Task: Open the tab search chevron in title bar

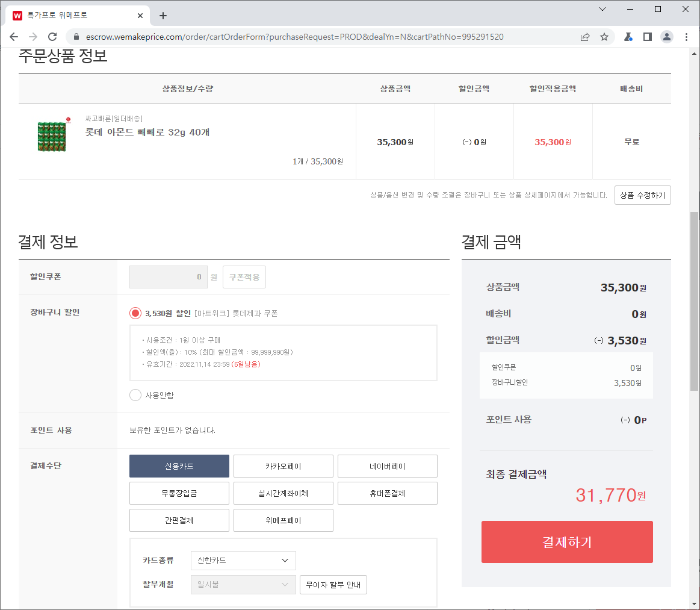Action: coord(603,9)
